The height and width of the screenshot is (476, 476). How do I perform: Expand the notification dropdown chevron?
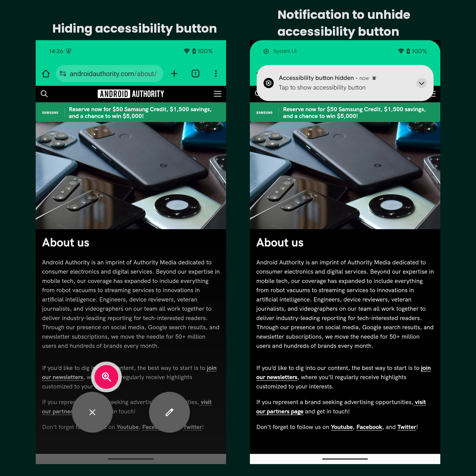[x=421, y=83]
